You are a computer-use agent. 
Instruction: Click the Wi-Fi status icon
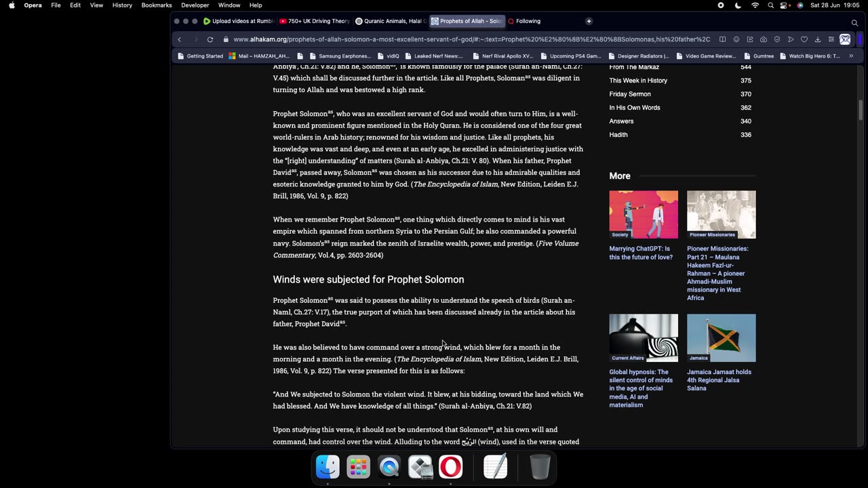point(755,5)
